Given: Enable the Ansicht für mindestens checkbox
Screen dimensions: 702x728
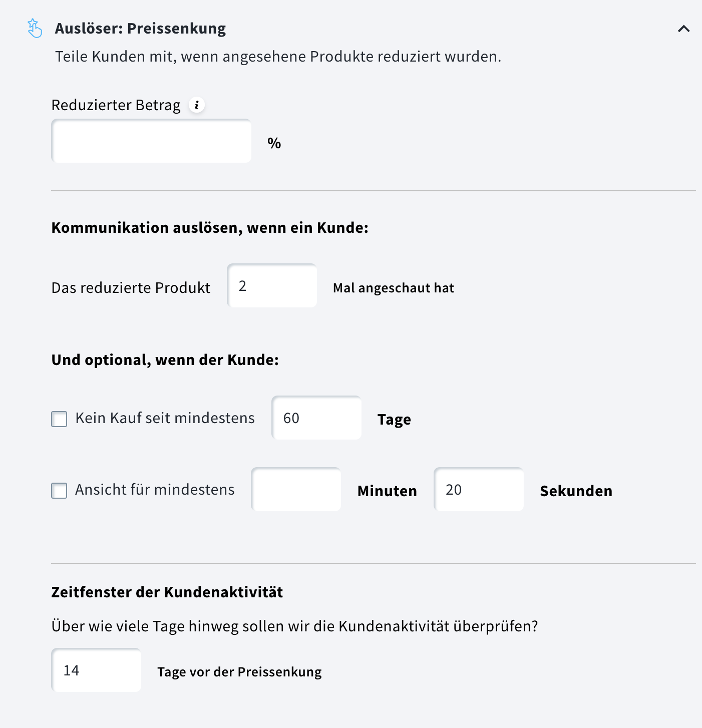Looking at the screenshot, I should (59, 491).
